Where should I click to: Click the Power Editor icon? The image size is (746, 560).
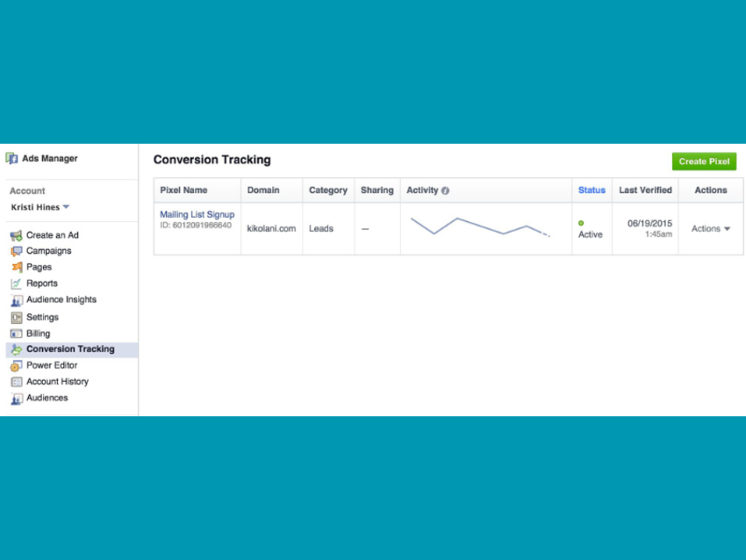16,366
